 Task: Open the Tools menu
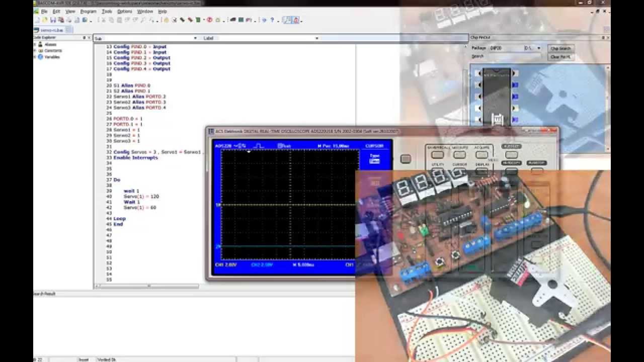[x=107, y=11]
